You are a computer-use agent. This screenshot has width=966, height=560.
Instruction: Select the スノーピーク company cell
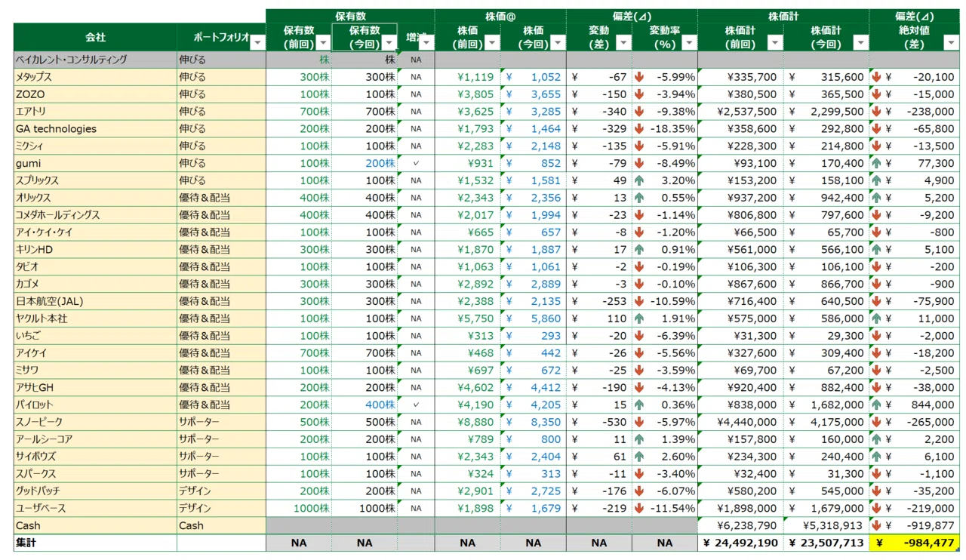95,422
